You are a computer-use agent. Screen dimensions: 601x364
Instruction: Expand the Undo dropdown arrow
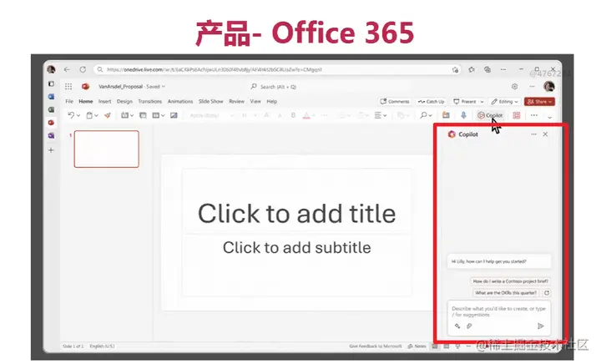(78, 115)
